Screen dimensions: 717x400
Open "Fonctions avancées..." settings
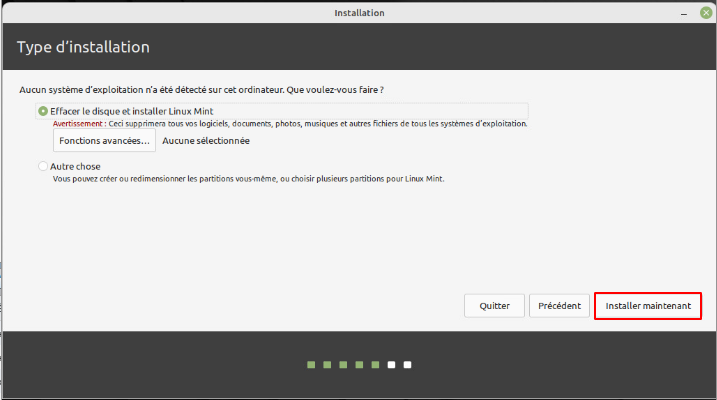tap(104, 141)
